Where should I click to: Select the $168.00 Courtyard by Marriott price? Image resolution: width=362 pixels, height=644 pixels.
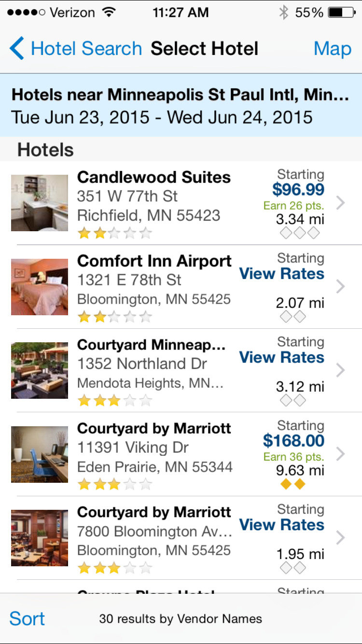click(293, 441)
